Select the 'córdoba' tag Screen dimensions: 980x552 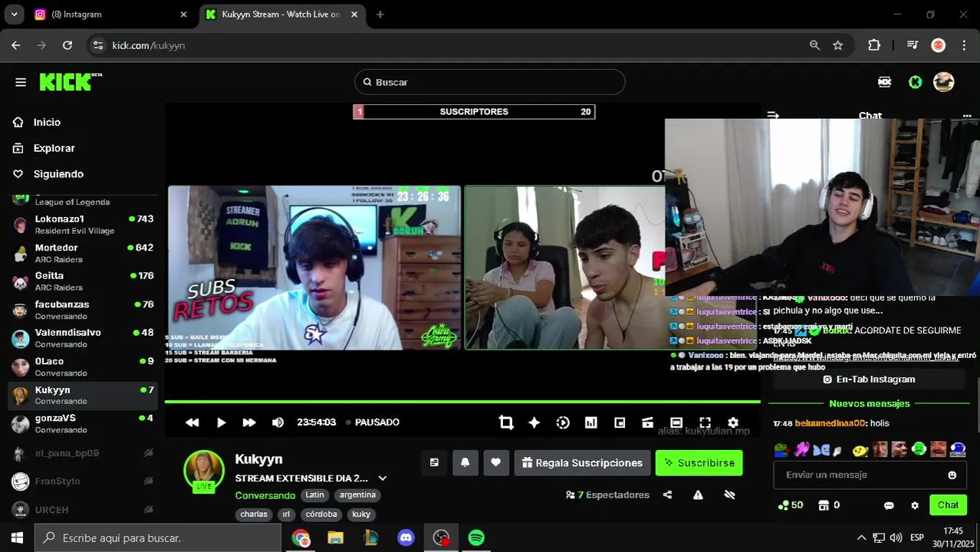321,514
